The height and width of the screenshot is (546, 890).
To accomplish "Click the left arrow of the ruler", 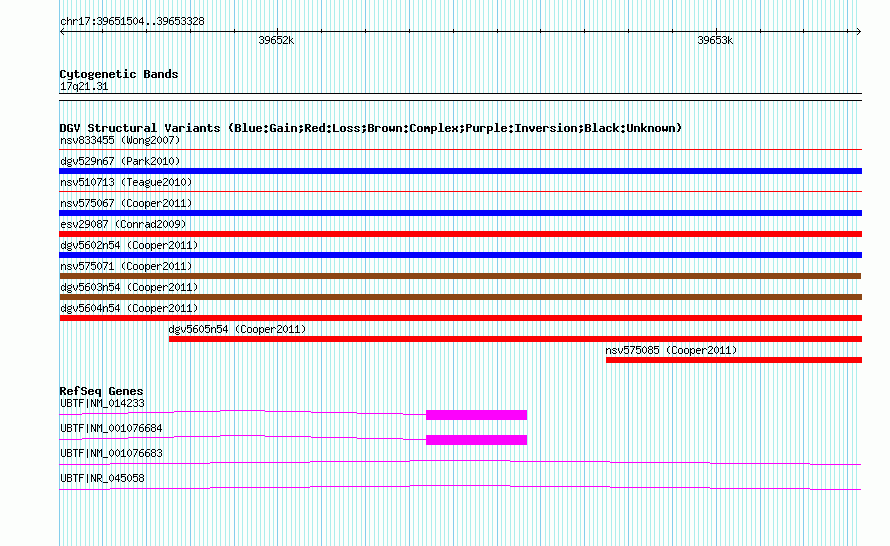I will pyautogui.click(x=62, y=31).
